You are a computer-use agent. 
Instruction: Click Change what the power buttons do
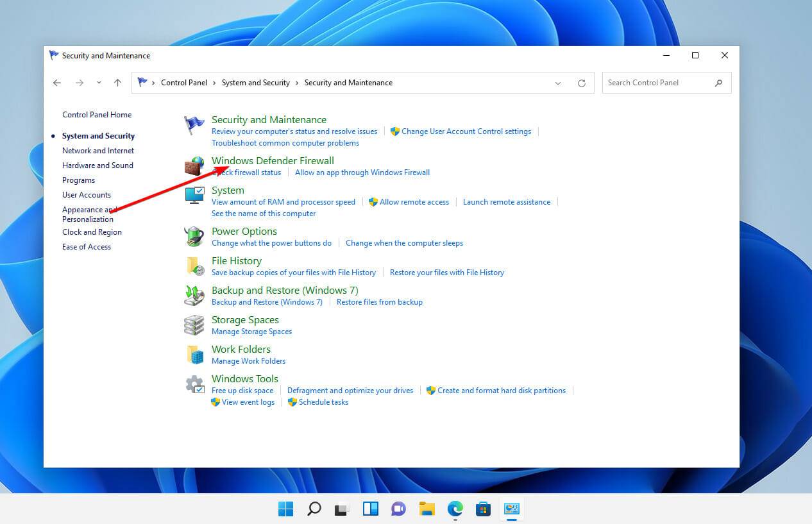[272, 243]
